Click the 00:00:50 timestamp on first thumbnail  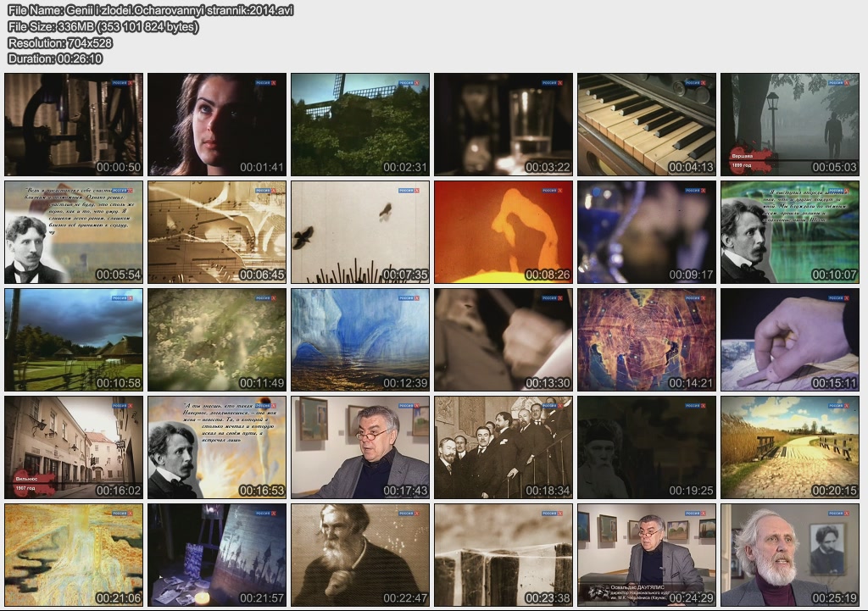pos(118,167)
